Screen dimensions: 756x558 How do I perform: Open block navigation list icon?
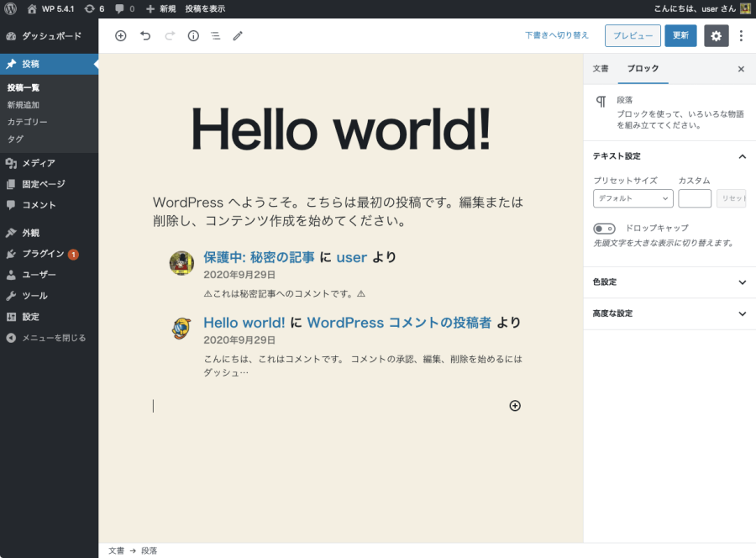click(x=216, y=35)
